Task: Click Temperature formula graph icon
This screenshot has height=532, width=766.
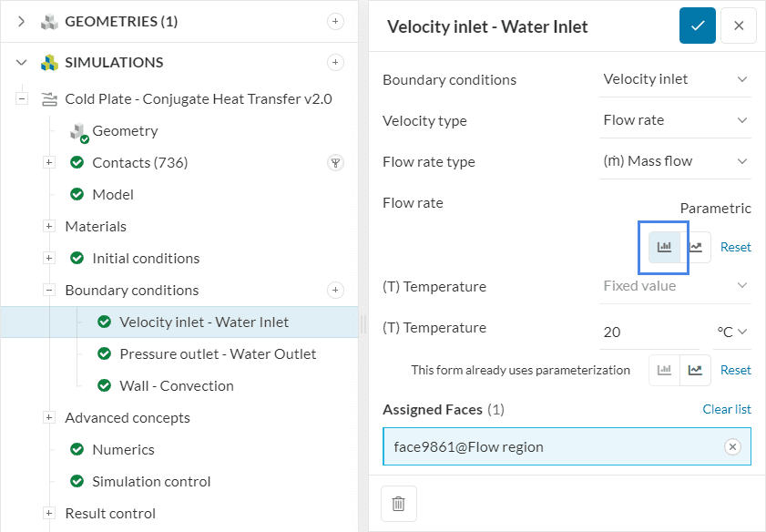Action: [x=696, y=370]
